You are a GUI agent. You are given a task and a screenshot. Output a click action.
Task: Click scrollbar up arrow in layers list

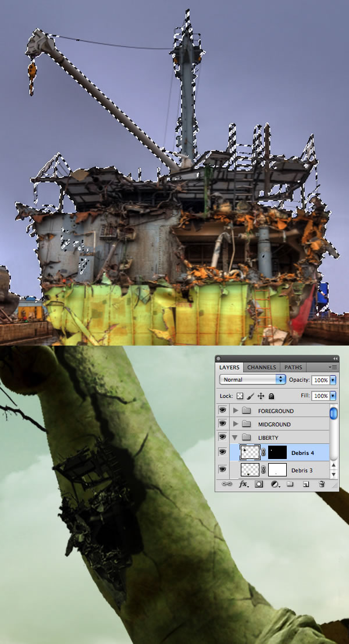click(334, 465)
